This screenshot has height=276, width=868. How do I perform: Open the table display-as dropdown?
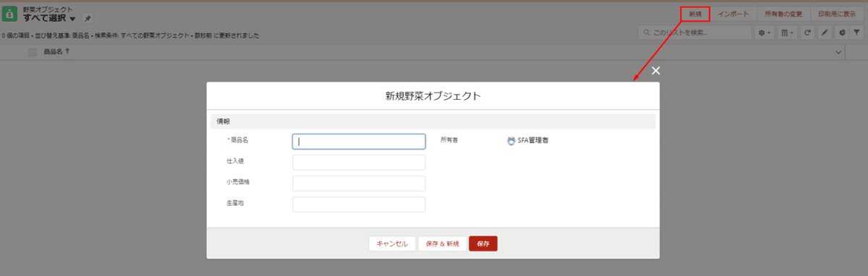pyautogui.click(x=787, y=33)
